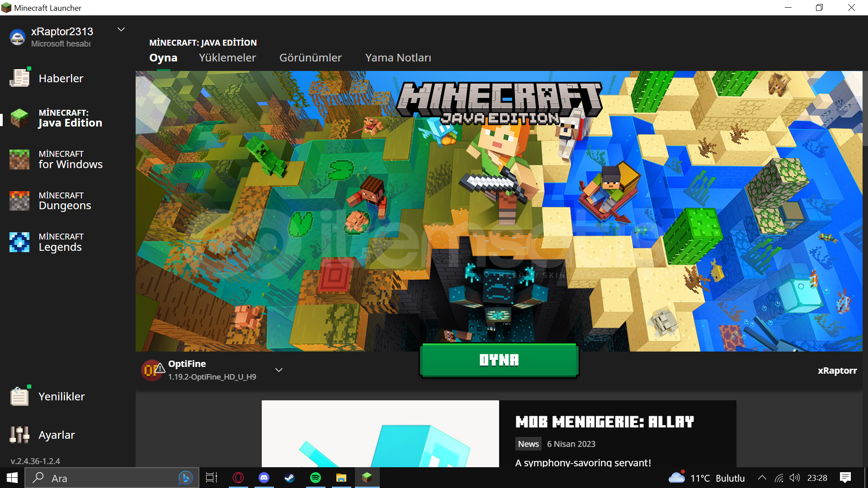Open the Opera browser from taskbar
Image resolution: width=868 pixels, height=488 pixels.
click(x=238, y=478)
